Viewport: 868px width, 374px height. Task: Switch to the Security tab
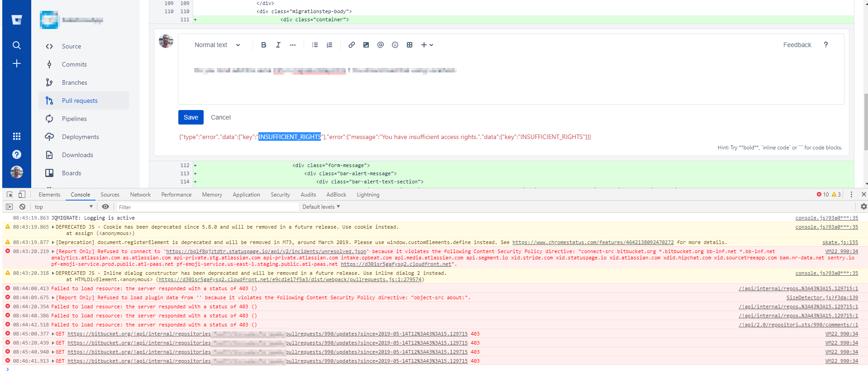point(280,195)
